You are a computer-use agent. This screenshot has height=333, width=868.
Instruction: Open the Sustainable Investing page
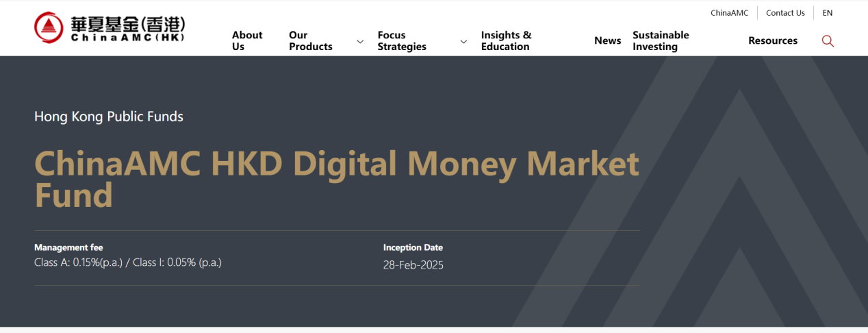pos(661,41)
